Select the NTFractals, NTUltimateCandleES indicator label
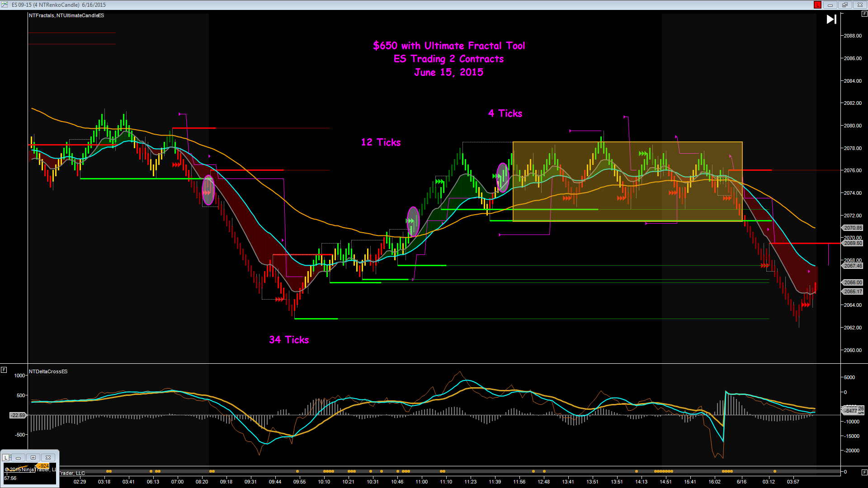 (x=66, y=16)
